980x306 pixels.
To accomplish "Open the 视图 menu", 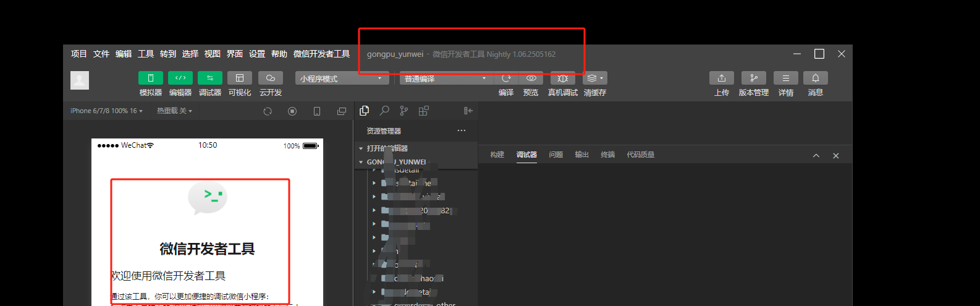I will click(213, 54).
